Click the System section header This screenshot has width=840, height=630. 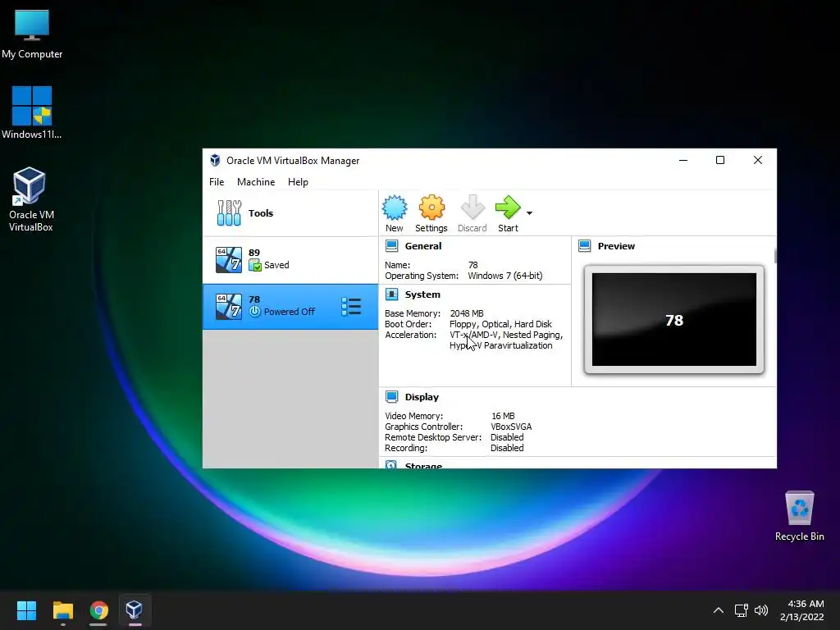[x=422, y=294]
